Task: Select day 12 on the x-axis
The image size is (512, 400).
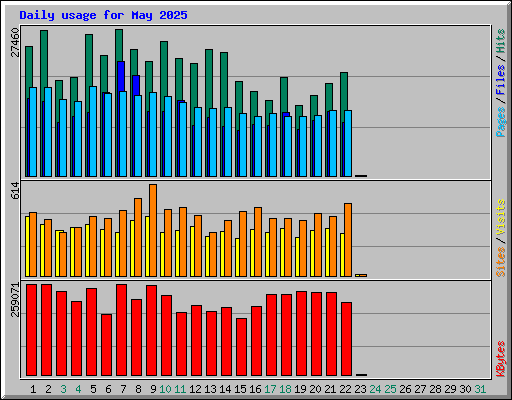Action: point(195,389)
